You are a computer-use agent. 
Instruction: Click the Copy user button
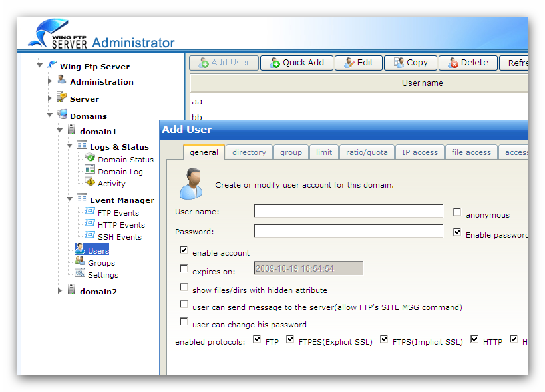click(411, 63)
